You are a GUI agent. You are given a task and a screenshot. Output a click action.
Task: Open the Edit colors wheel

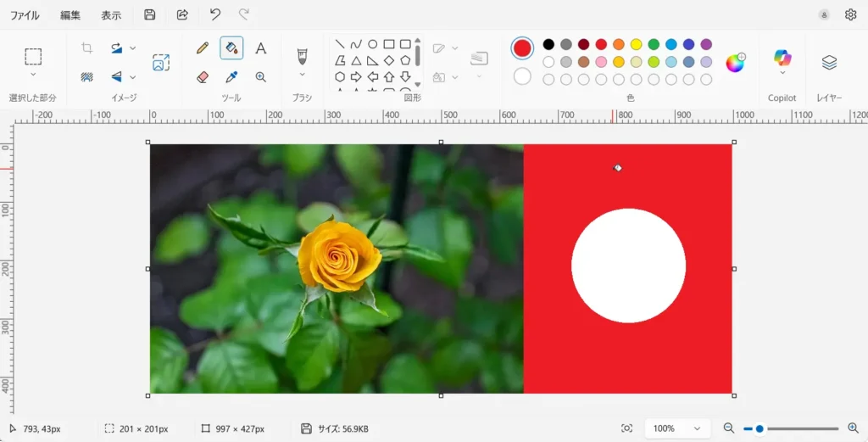click(x=735, y=63)
